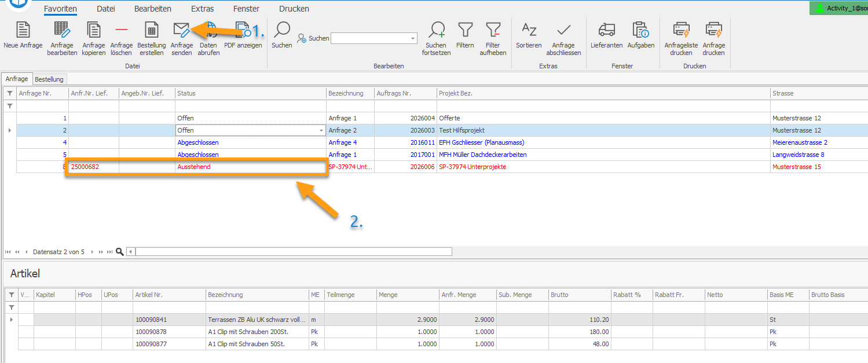Click Anfrage kopieren icon
868x363 pixels.
point(93,30)
